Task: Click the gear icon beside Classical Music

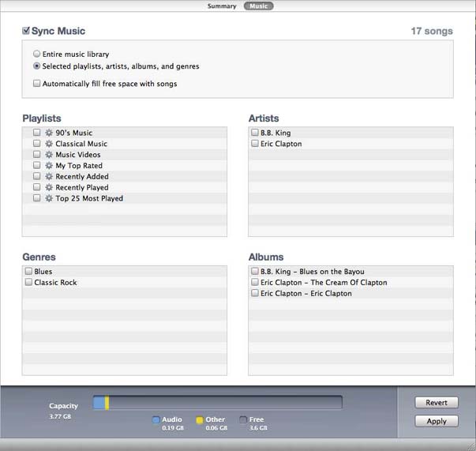Action: coord(49,144)
